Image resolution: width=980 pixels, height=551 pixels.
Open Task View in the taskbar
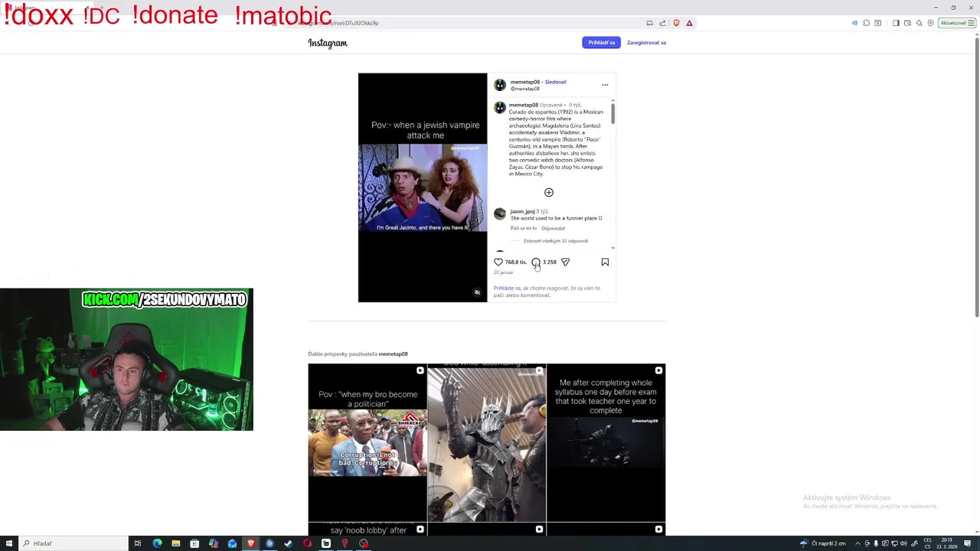click(x=138, y=543)
